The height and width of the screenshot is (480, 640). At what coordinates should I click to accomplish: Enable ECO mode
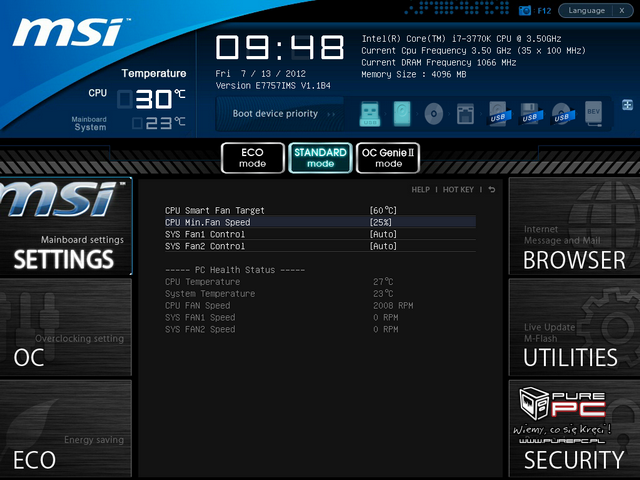click(x=253, y=158)
